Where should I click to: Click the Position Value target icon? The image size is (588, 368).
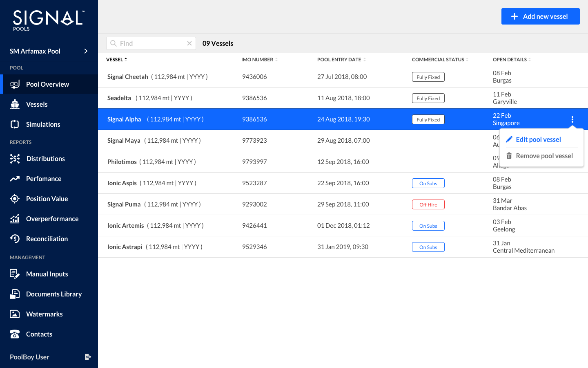pos(15,199)
